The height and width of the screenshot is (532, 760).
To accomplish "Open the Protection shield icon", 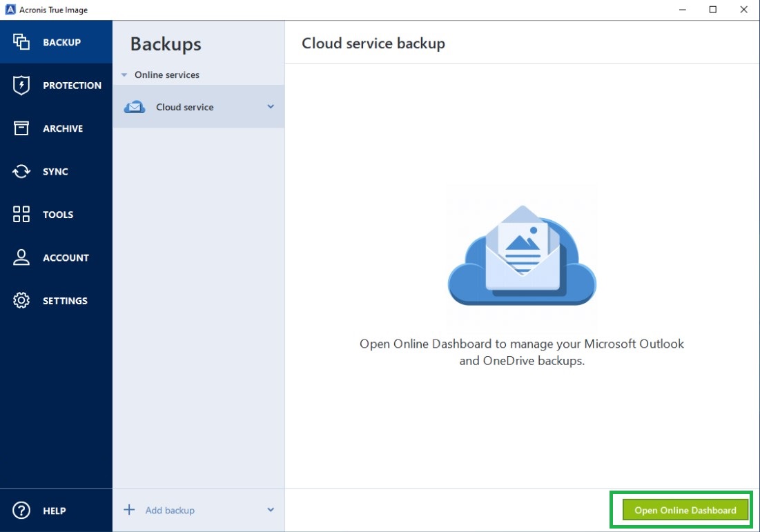I will tap(21, 85).
